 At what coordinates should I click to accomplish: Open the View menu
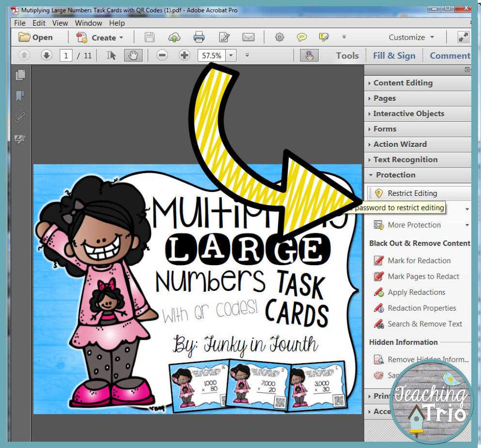[60, 23]
